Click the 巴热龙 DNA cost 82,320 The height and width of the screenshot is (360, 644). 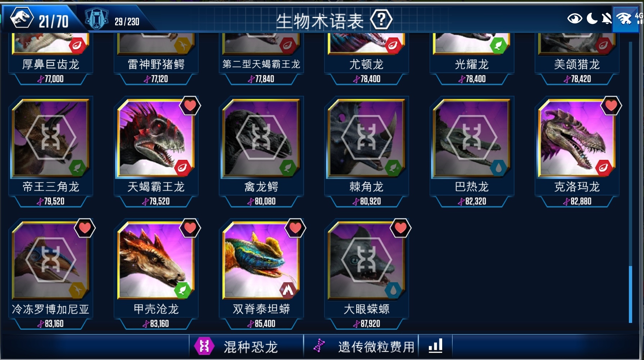click(x=472, y=201)
